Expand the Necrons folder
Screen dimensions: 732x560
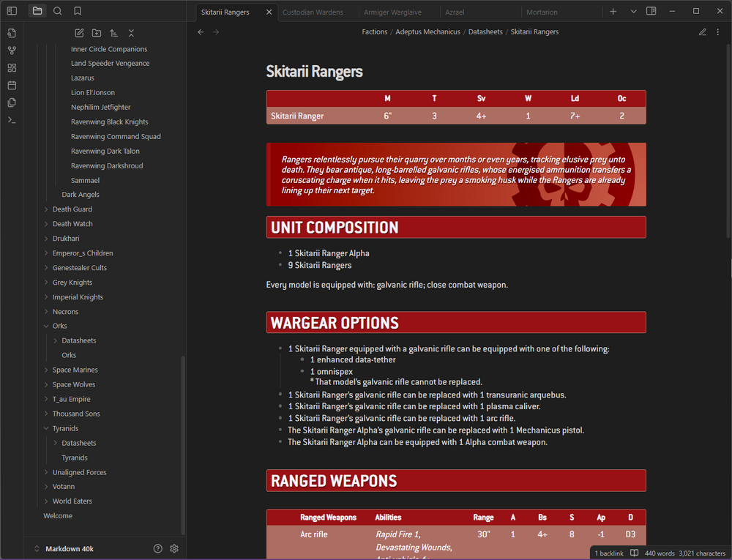pyautogui.click(x=65, y=312)
